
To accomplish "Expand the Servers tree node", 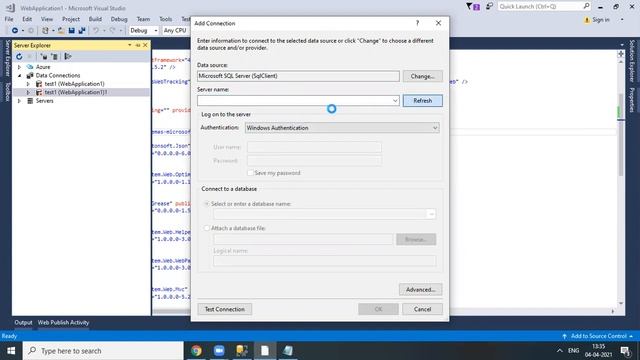I will (x=19, y=101).
